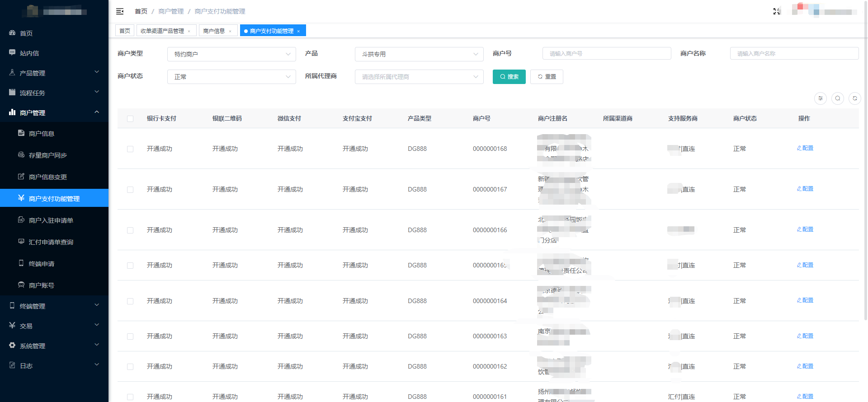This screenshot has height=402, width=868.
Task: Click 终端管理 phone icon in sidebar
Action: pyautogui.click(x=12, y=306)
